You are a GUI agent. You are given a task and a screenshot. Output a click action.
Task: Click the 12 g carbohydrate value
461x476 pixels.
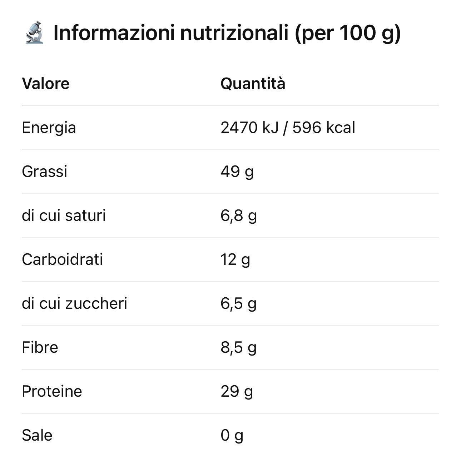(235, 260)
